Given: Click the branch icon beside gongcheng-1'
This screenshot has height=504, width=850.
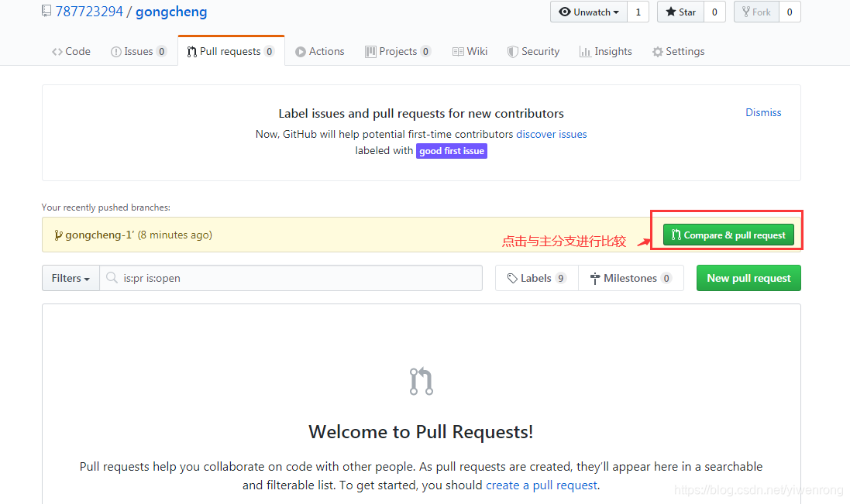Looking at the screenshot, I should point(58,235).
